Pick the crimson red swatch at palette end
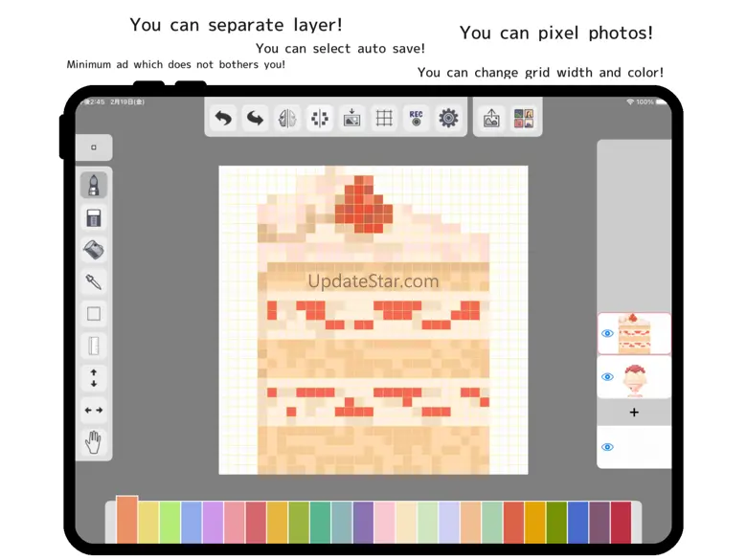This screenshot has height=560, width=747. (x=622, y=523)
